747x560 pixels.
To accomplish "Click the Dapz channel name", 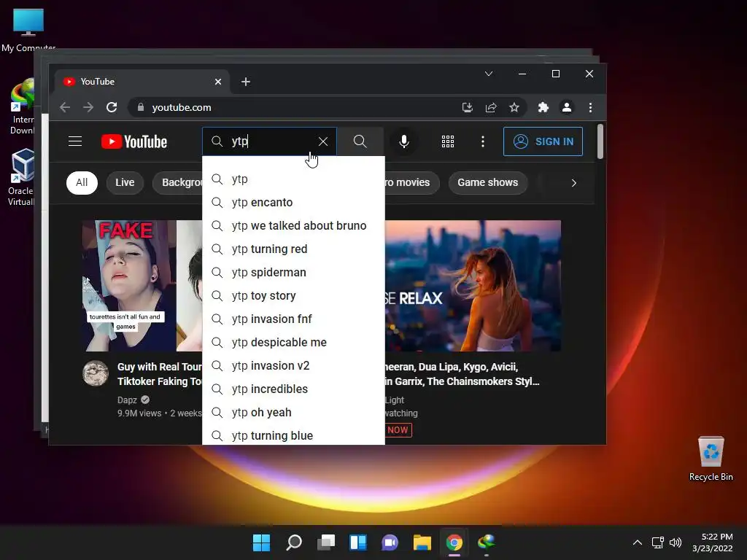I will (x=127, y=400).
